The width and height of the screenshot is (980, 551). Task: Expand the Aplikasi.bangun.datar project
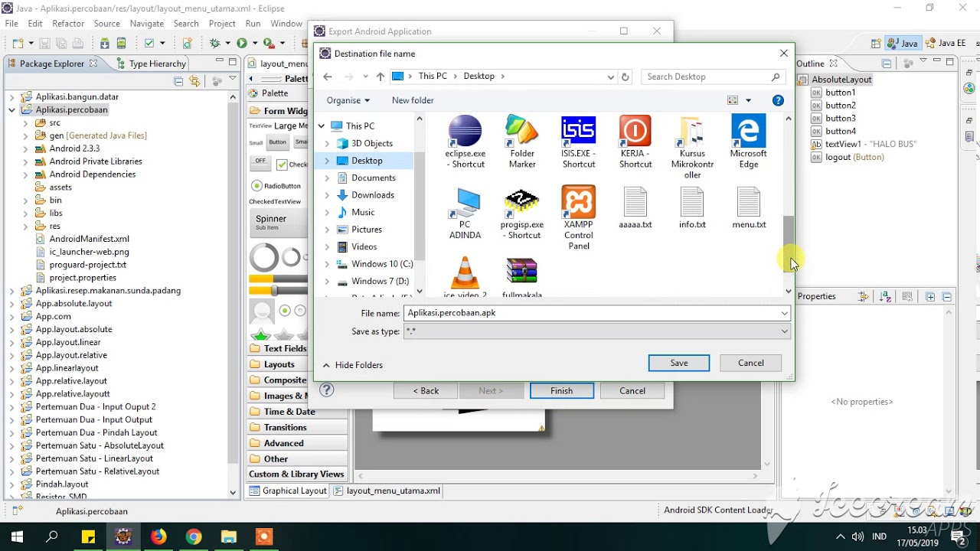[12, 97]
